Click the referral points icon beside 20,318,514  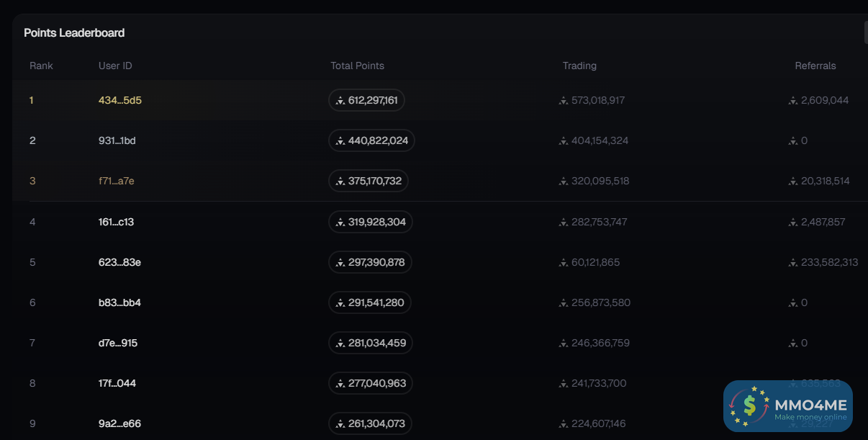793,181
